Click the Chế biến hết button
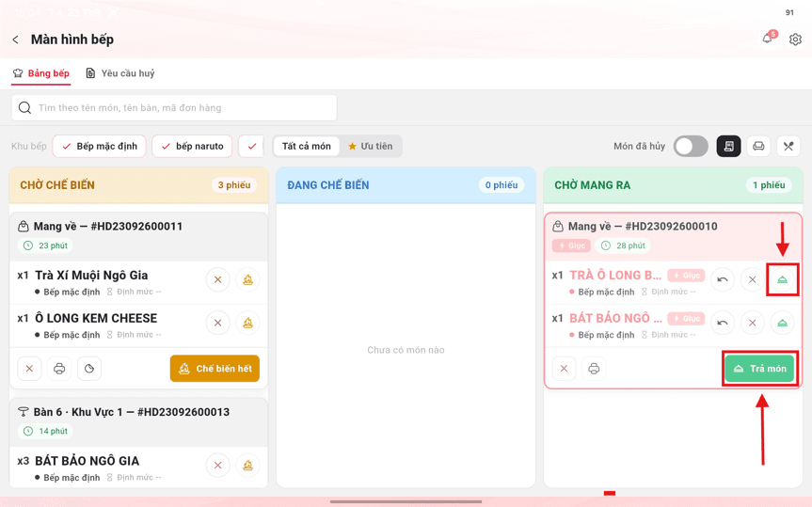The height and width of the screenshot is (507, 812). pyautogui.click(x=215, y=368)
